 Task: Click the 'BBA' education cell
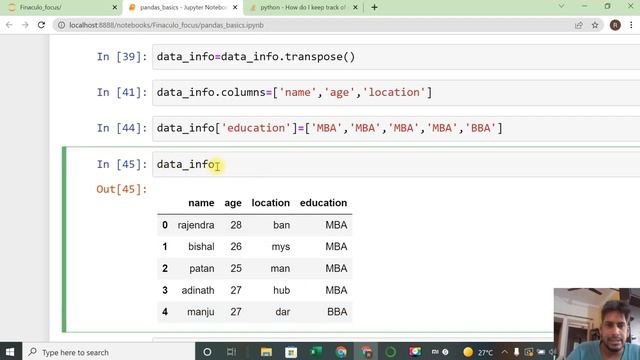coord(337,312)
